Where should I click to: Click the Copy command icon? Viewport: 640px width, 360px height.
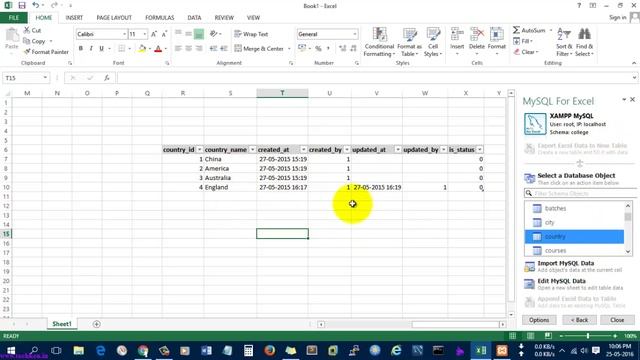pos(27,41)
